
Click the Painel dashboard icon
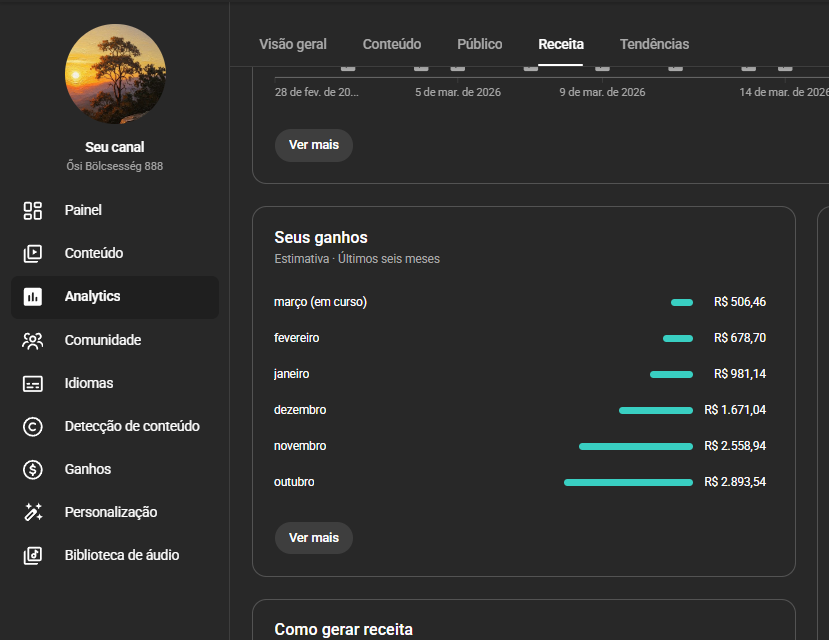point(33,210)
